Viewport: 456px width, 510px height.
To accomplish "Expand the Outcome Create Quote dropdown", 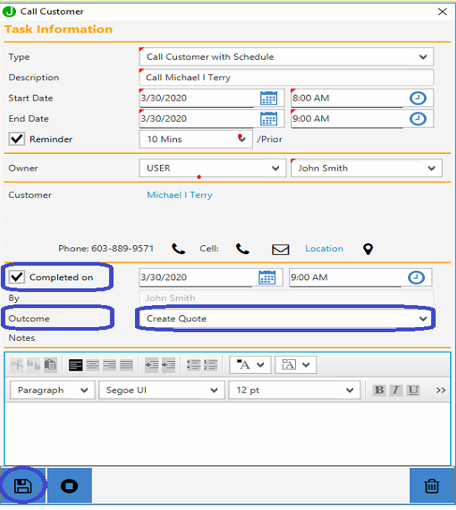I will click(x=286, y=319).
